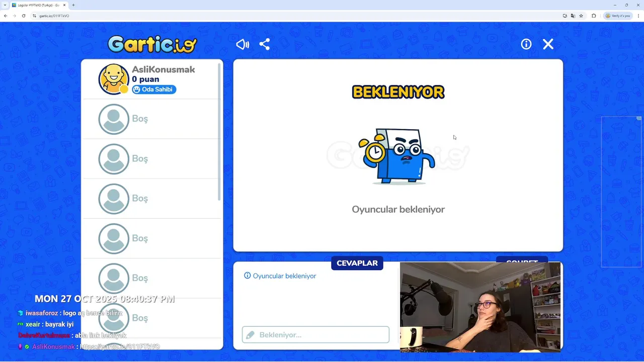Click the iwasaforoz chat message
The height and width of the screenshot is (362, 644).
click(x=70, y=313)
